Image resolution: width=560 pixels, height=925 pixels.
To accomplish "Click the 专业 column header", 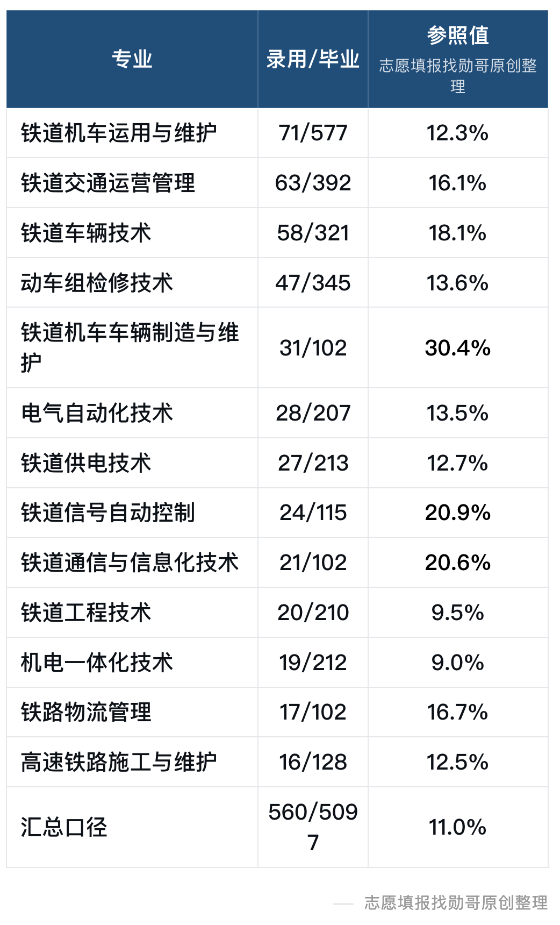I will coord(132,59).
